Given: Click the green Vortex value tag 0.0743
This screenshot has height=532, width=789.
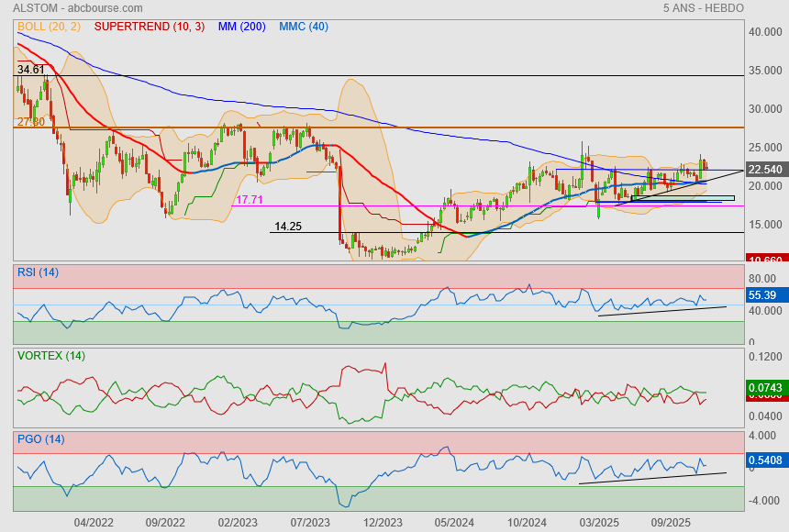Looking at the screenshot, I should (765, 388).
